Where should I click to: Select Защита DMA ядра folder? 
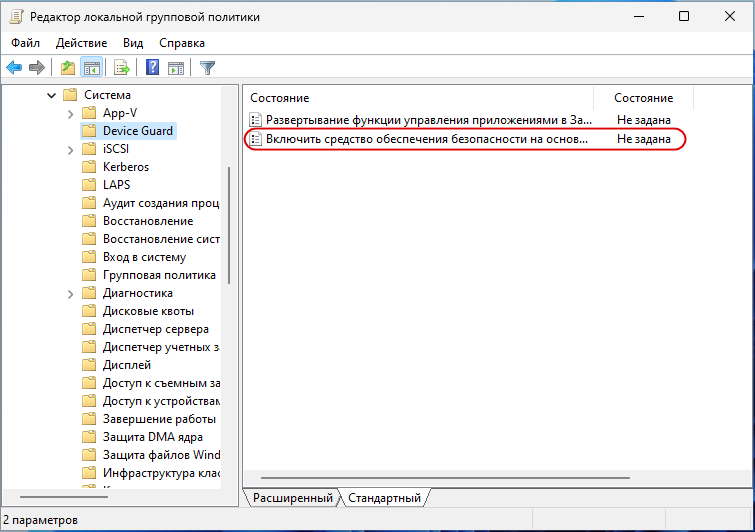(152, 437)
